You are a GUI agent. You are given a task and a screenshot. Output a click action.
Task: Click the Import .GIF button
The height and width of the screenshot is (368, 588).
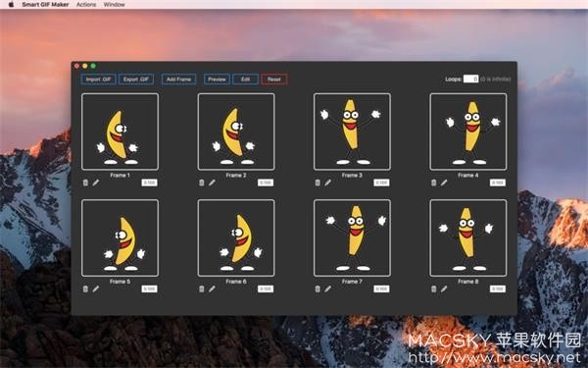coord(98,79)
